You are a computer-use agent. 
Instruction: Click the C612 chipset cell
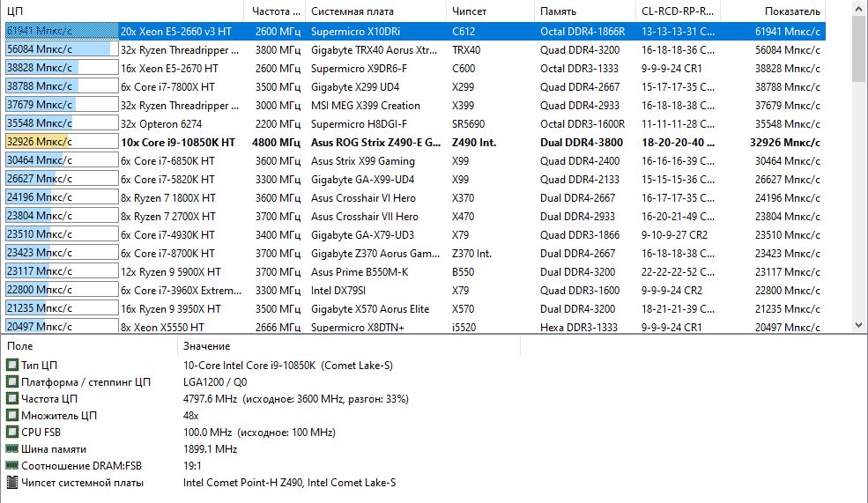click(464, 32)
